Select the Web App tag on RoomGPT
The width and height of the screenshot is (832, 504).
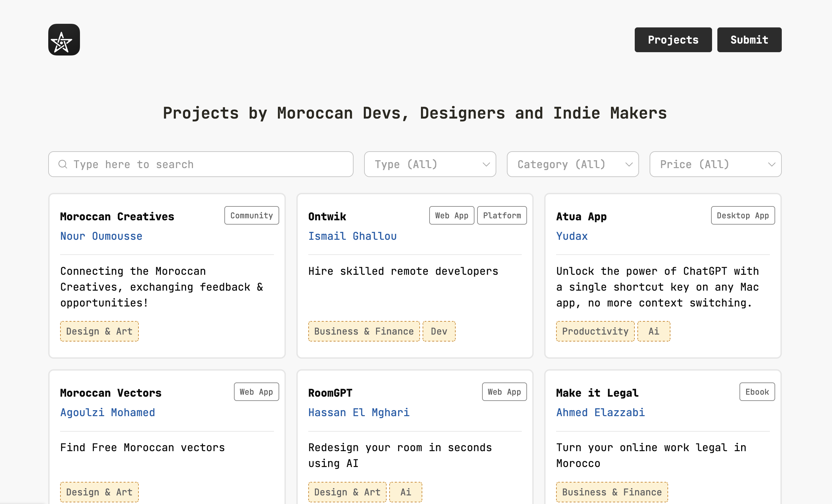pyautogui.click(x=505, y=392)
